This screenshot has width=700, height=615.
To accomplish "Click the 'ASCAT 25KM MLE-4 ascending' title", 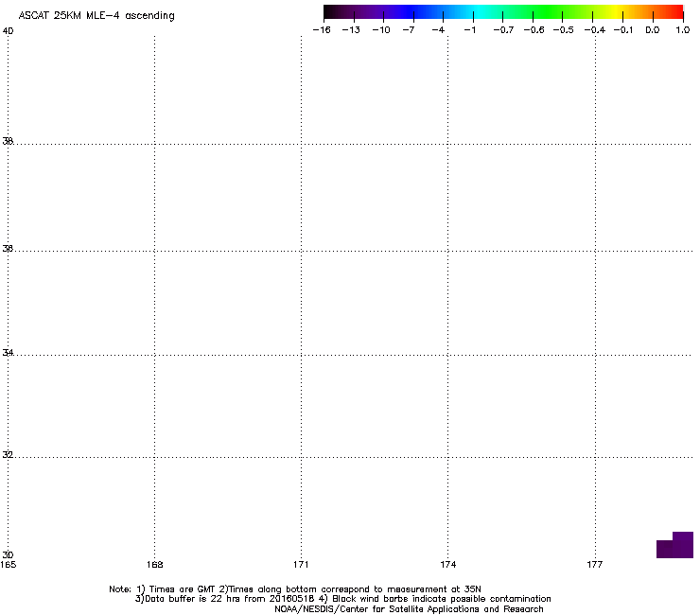I will click(x=96, y=16).
